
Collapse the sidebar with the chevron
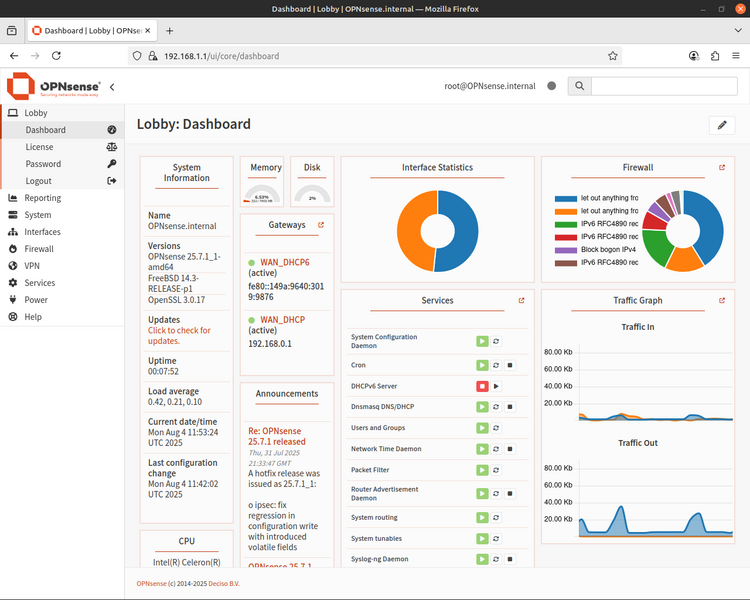(112, 87)
